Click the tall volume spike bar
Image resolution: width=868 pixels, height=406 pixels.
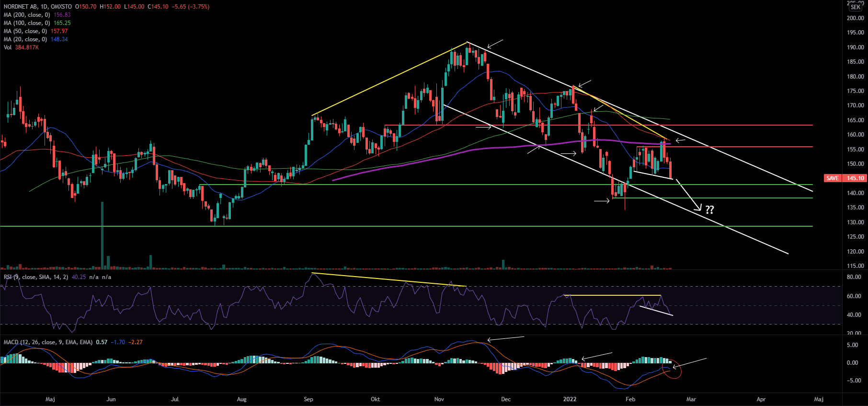point(102,235)
